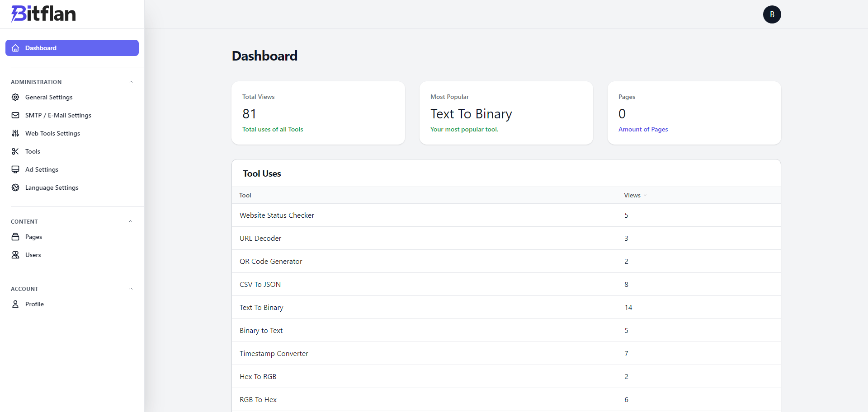Collapse the ADMINISTRATION section
This screenshot has height=412, width=868.
point(131,81)
